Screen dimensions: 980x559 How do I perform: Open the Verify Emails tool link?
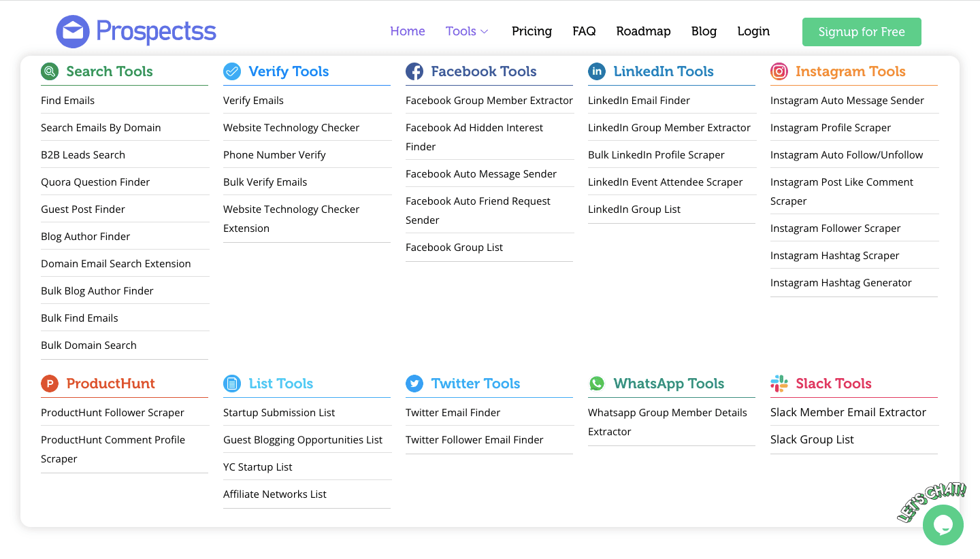point(253,101)
